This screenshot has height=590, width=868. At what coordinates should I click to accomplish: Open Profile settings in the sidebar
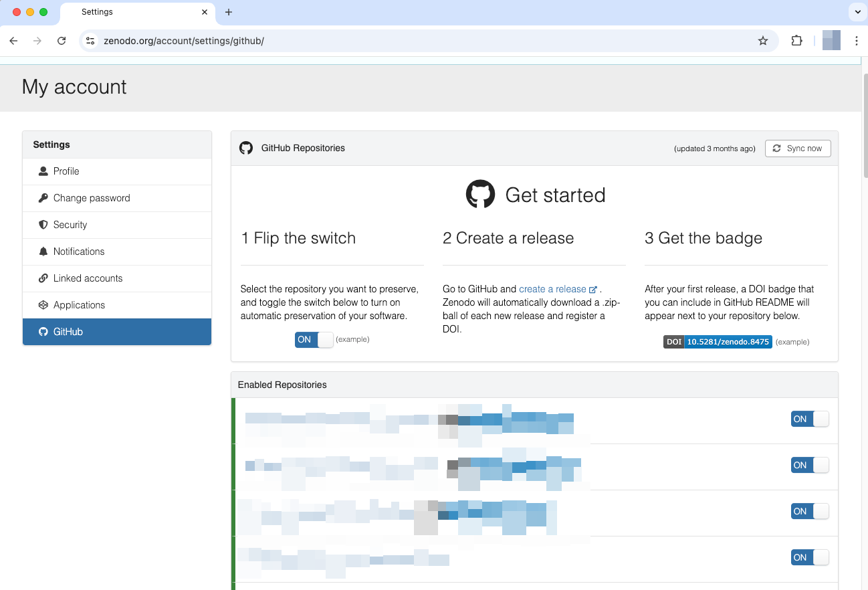66,171
